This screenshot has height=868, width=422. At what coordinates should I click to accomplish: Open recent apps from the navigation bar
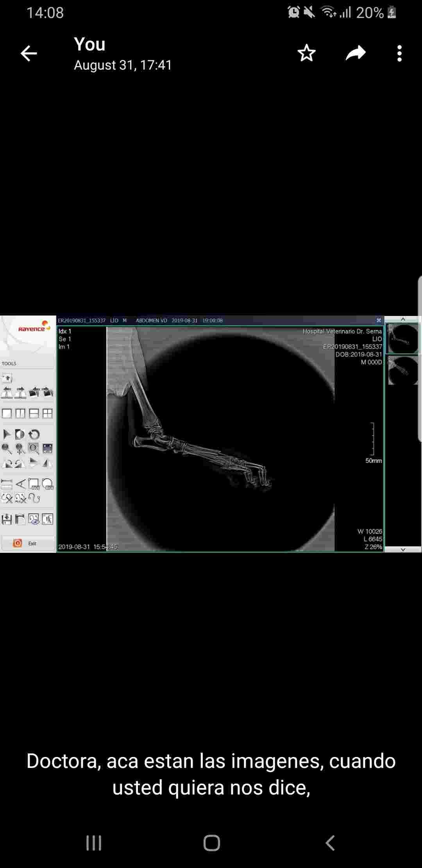(x=94, y=843)
